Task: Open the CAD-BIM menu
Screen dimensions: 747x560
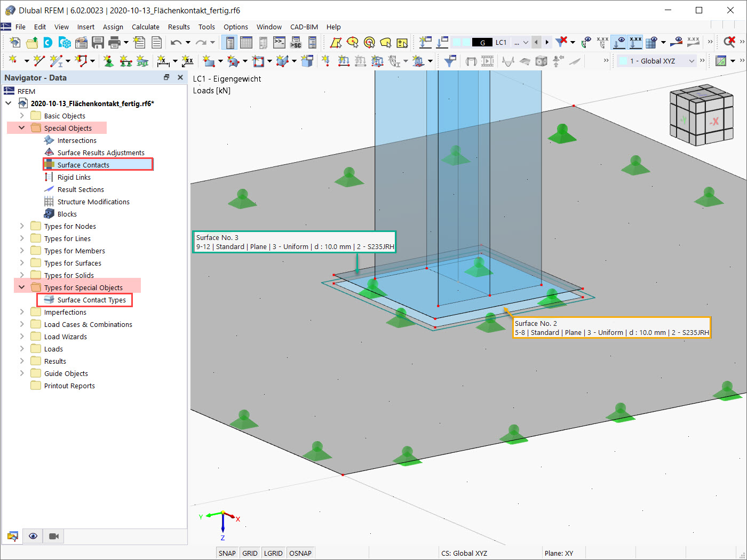Action: coord(304,27)
